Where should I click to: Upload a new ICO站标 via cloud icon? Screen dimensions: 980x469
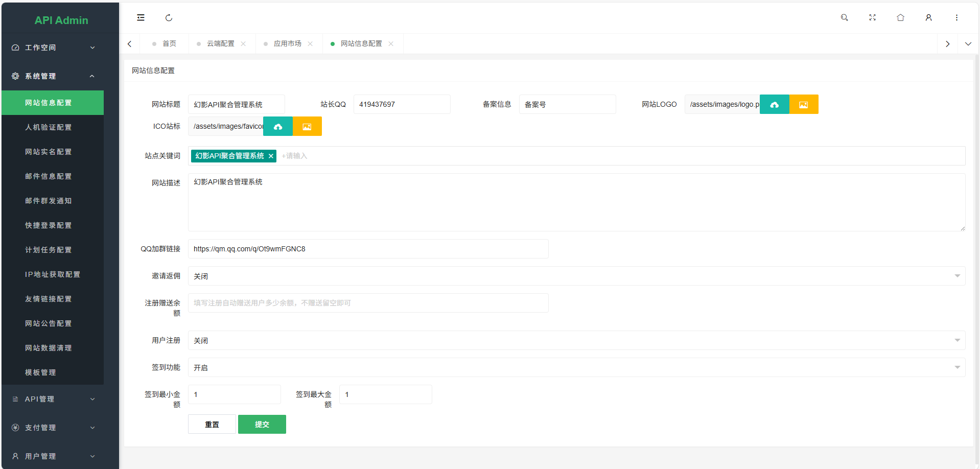click(277, 126)
